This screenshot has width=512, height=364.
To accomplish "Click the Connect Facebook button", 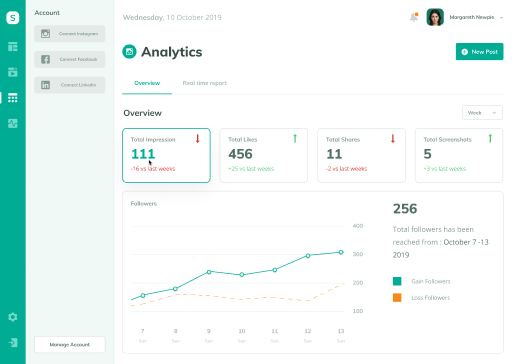I will tap(70, 59).
